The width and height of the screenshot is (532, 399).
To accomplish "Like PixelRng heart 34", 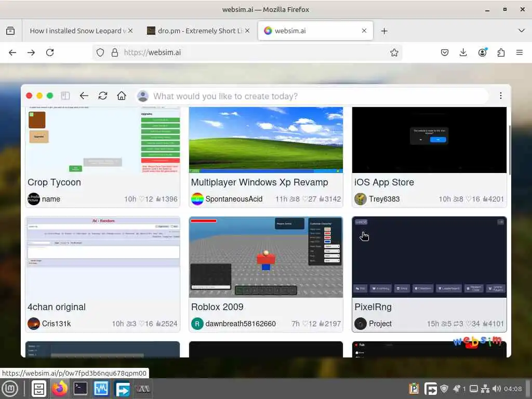I will point(473,324).
